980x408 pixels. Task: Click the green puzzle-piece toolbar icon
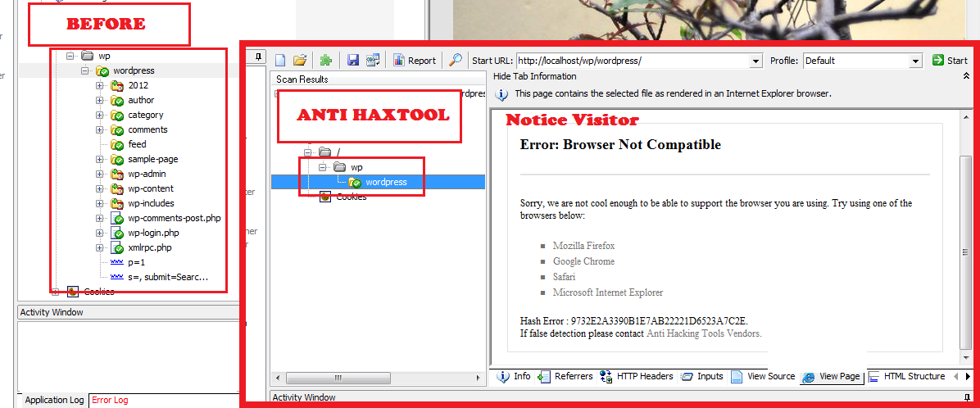tap(325, 61)
